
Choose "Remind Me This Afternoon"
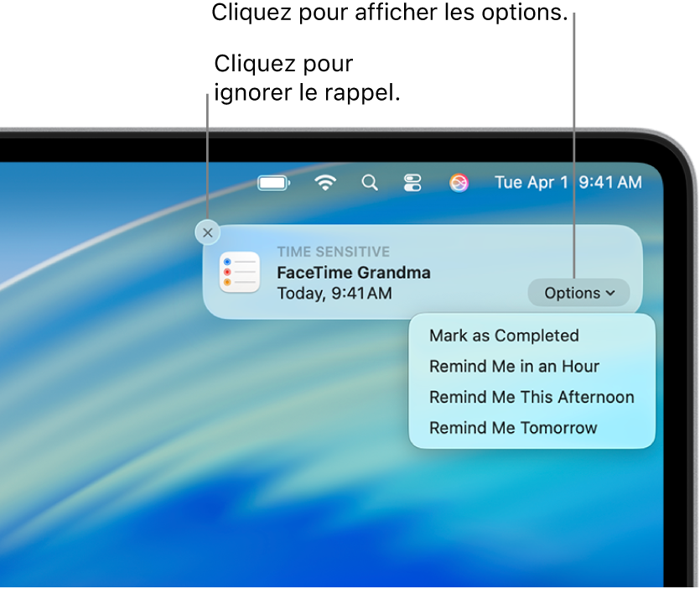(x=531, y=397)
